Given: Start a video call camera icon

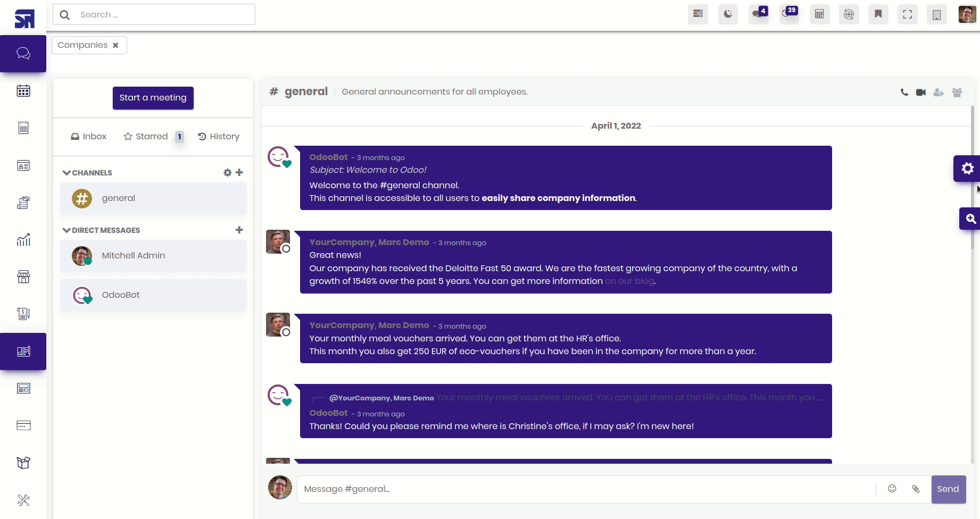Looking at the screenshot, I should pyautogui.click(x=921, y=93).
